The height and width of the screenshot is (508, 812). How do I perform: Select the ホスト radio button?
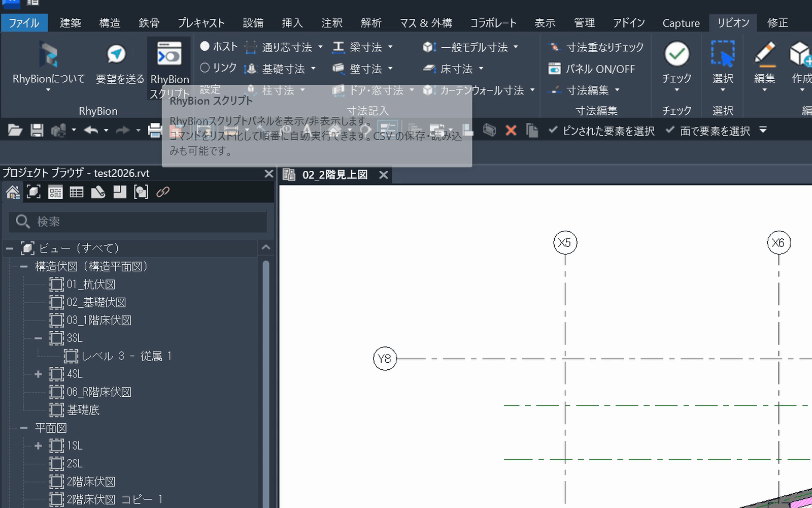pyautogui.click(x=205, y=46)
